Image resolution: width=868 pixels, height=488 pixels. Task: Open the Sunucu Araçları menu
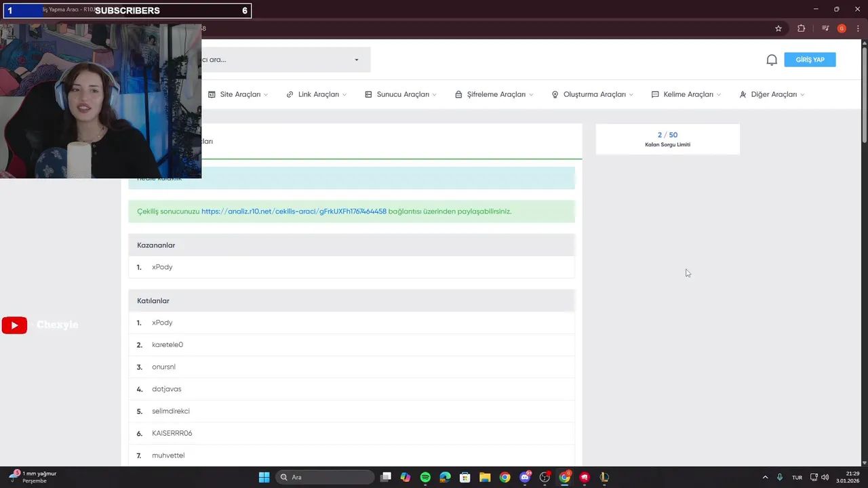401,94
